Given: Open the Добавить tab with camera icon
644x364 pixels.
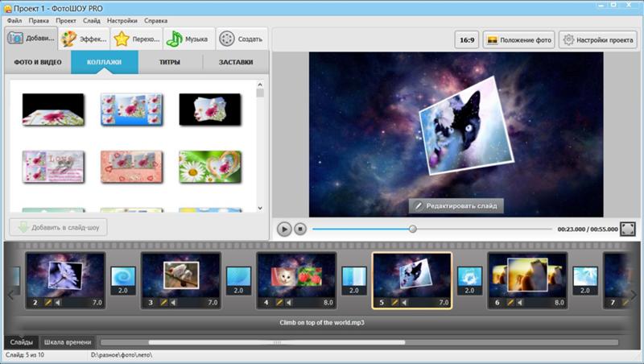Looking at the screenshot, I should (x=31, y=39).
